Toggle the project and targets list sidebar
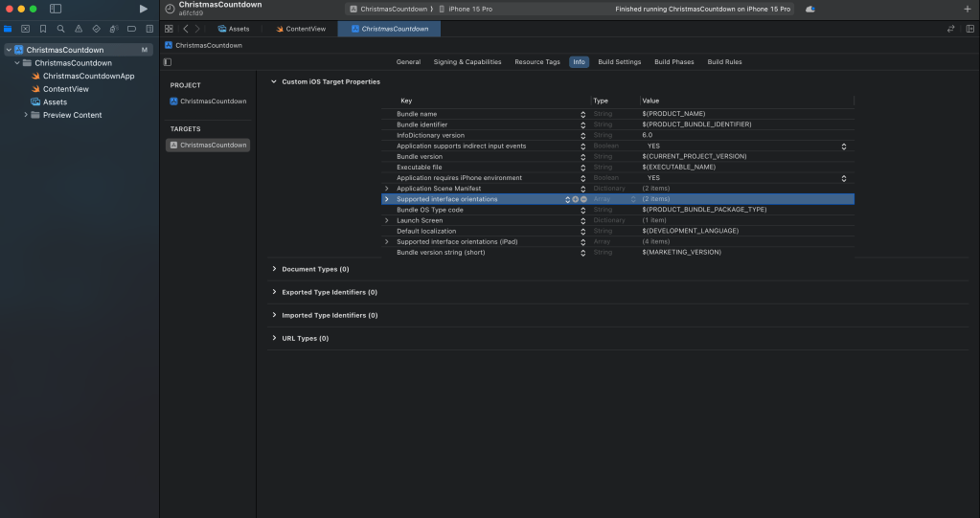Screen dimensions: 980x518 [168, 62]
